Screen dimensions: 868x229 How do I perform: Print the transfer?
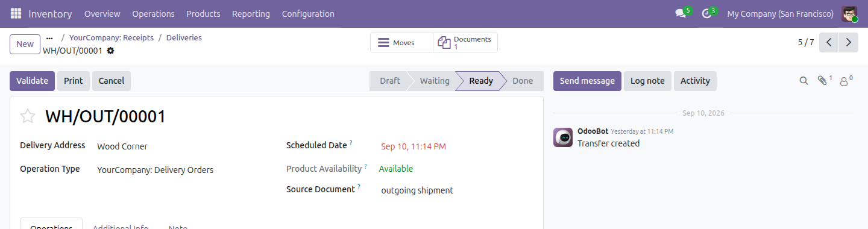pyautogui.click(x=74, y=81)
